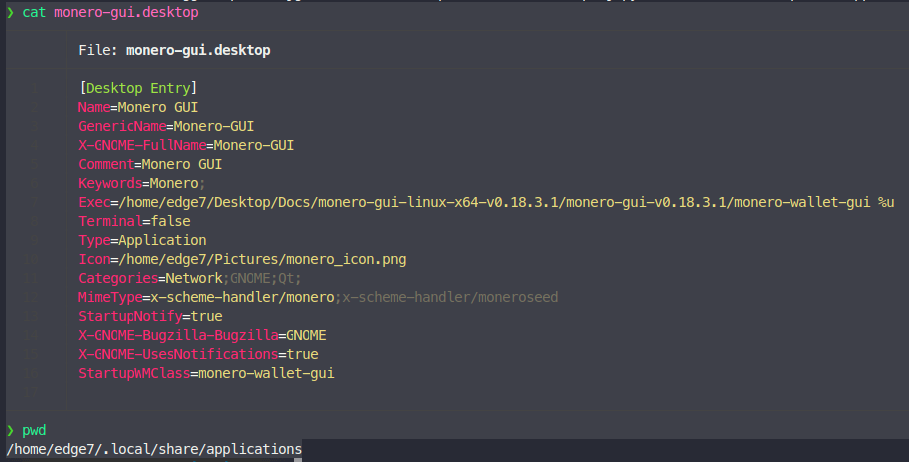Screen dimensions: 909x462
Task: Click the StartupWMClass=monero-wallet-gui line
Action: pyautogui.click(x=206, y=373)
